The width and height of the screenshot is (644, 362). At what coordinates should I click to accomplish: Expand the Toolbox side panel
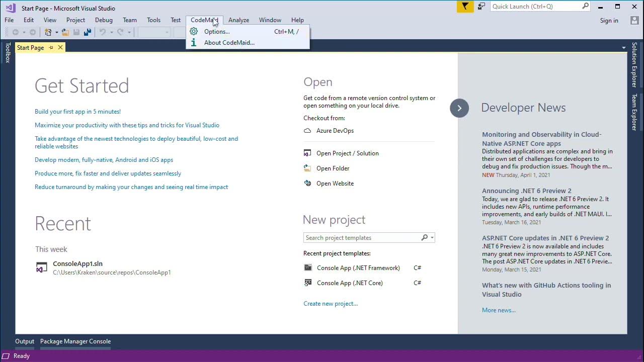point(8,53)
